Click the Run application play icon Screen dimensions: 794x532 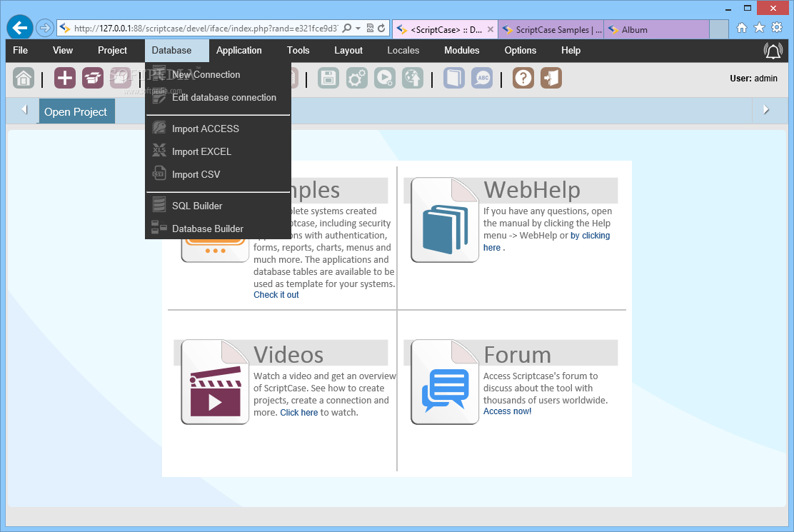click(385, 78)
